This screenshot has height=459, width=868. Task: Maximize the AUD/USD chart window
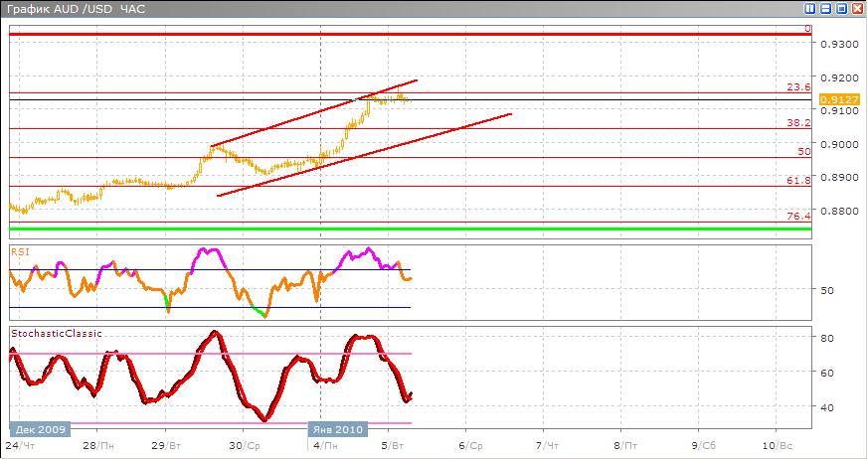841,9
